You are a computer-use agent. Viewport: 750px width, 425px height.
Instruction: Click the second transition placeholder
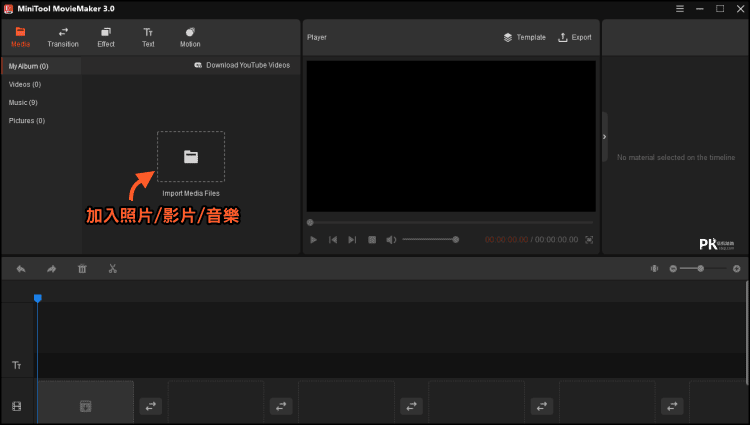(281, 406)
